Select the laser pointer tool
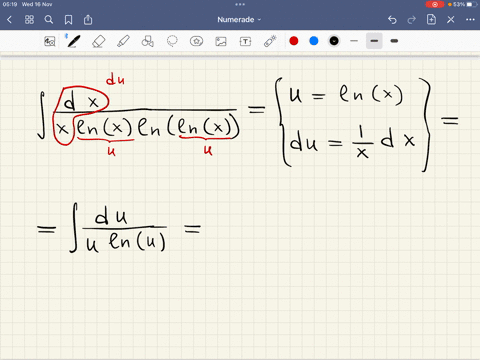The width and height of the screenshot is (480, 360). tap(270, 41)
